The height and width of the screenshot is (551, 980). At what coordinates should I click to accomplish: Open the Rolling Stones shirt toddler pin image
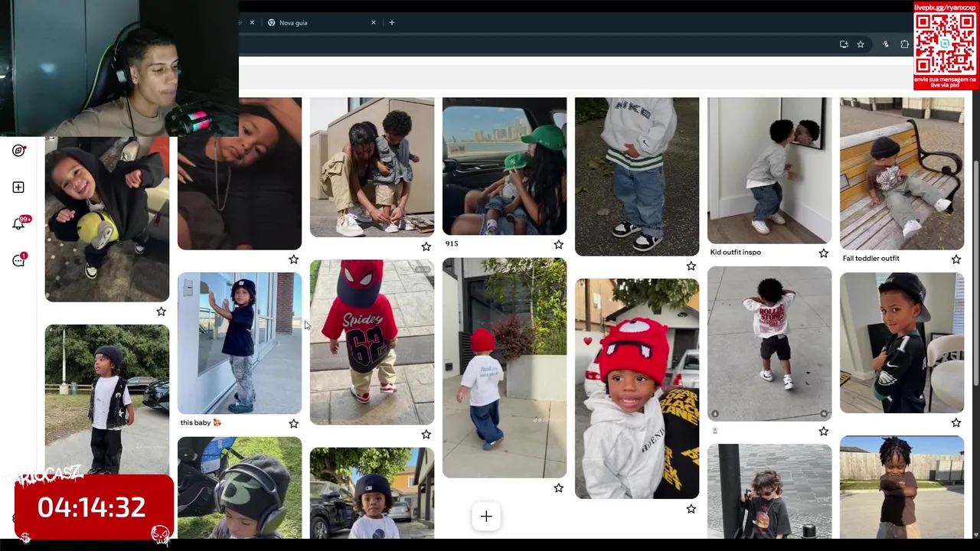tap(769, 344)
